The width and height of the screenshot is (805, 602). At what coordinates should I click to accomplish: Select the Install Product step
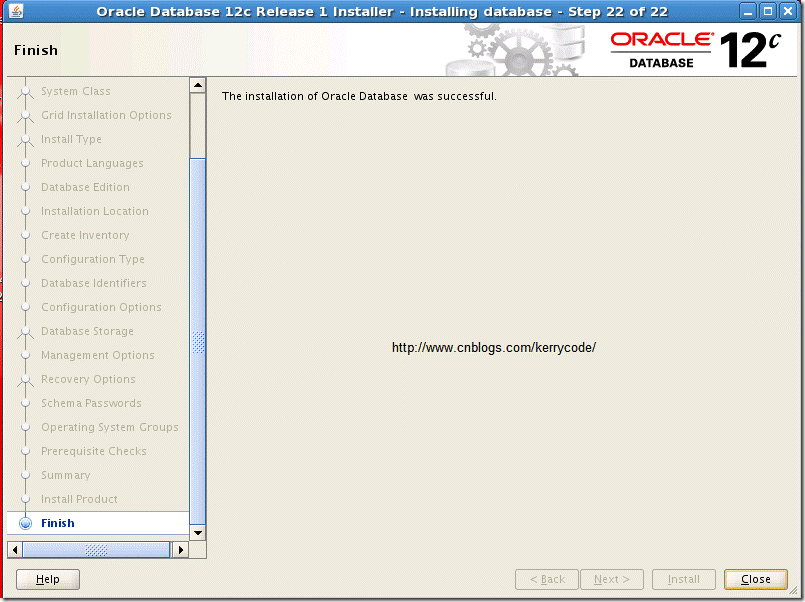tap(80, 499)
